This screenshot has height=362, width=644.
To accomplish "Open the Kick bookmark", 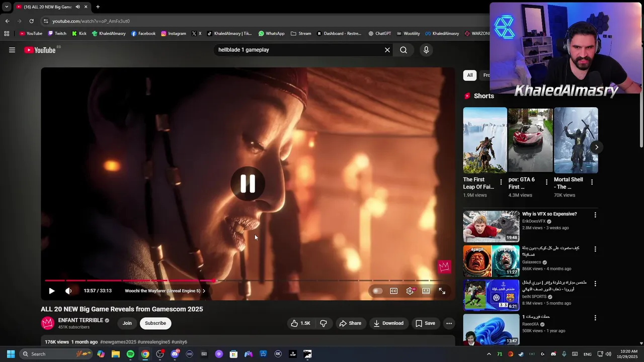I will (79, 34).
